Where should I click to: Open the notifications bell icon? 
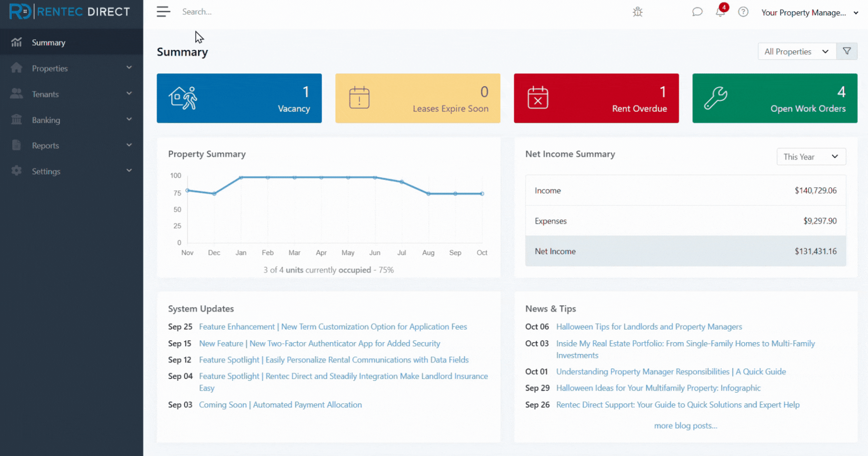(x=720, y=12)
